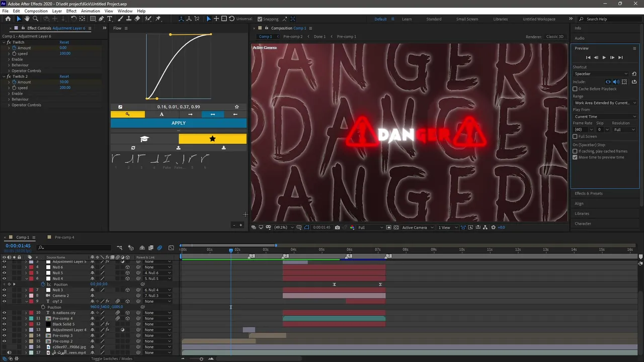644x362 pixels.
Task: Go to the Home screen icon
Action: pyautogui.click(x=8, y=19)
